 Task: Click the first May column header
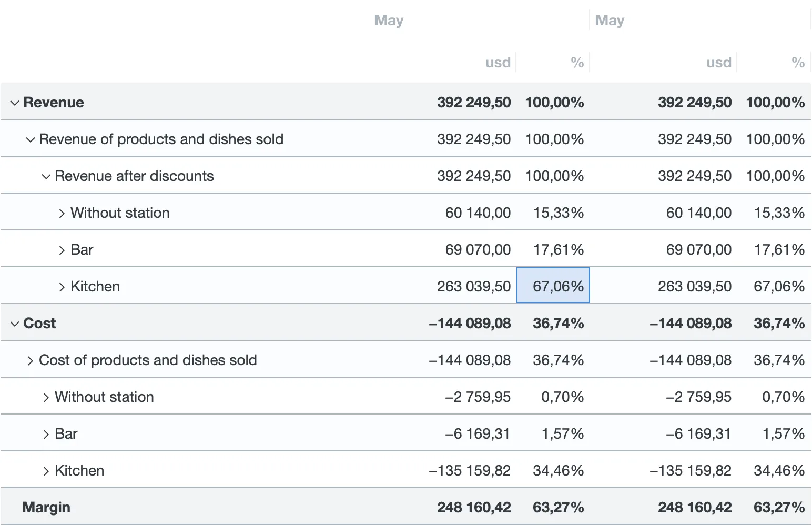click(x=389, y=21)
